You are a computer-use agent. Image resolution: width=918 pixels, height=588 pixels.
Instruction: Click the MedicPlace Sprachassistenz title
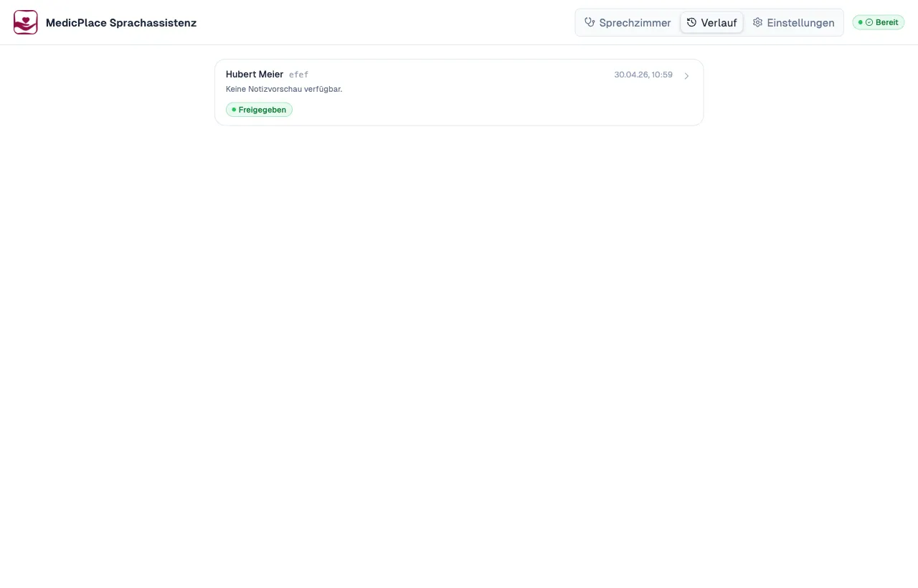point(121,22)
